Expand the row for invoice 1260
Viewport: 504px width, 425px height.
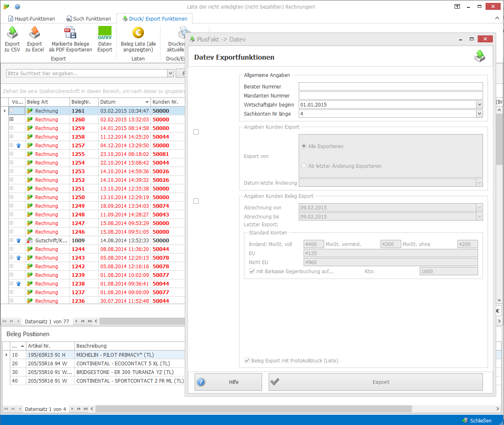coord(12,119)
